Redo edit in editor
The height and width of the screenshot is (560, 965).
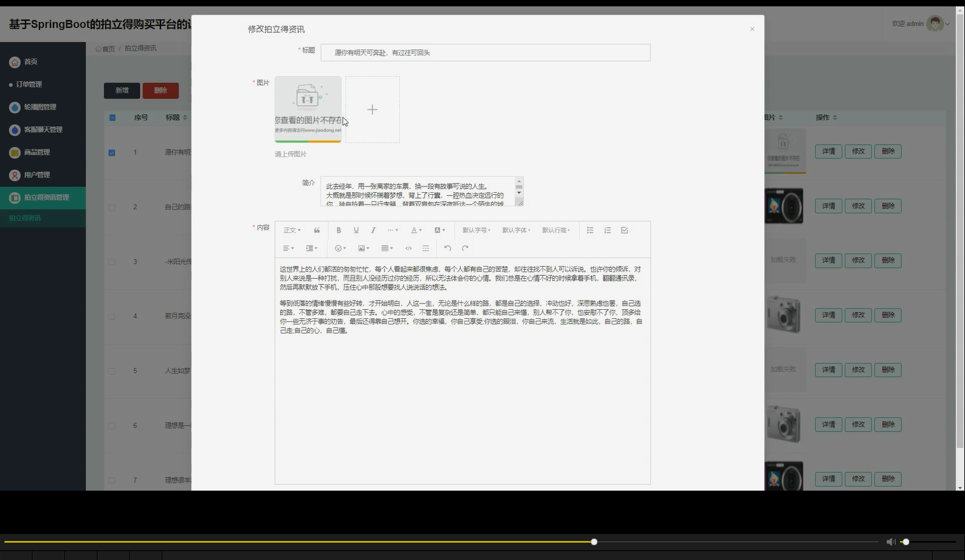click(465, 248)
